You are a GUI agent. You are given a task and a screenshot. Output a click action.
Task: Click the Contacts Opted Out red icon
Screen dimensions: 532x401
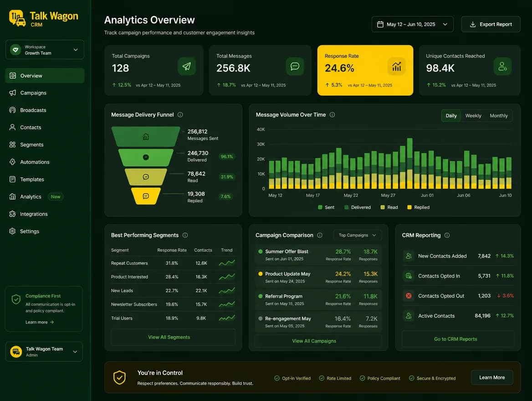click(409, 296)
